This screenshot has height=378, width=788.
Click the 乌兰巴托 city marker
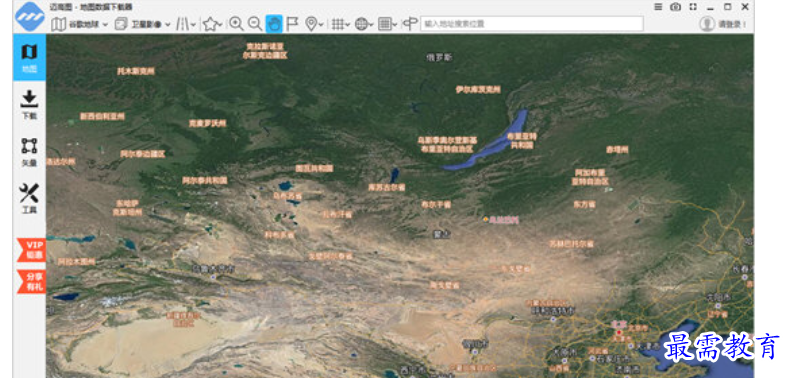(485, 220)
